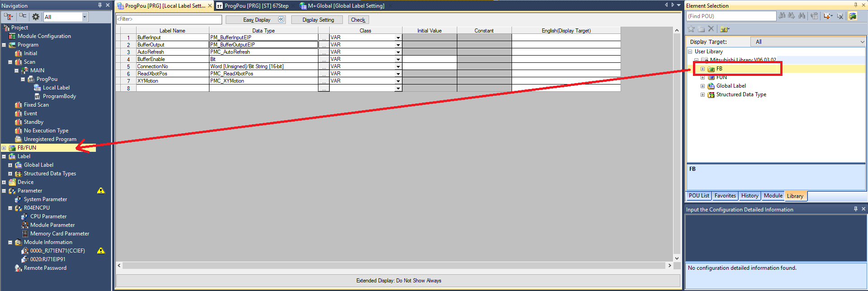The height and width of the screenshot is (291, 868).
Task: Expand the FB/FUN tree node
Action: 4,148
